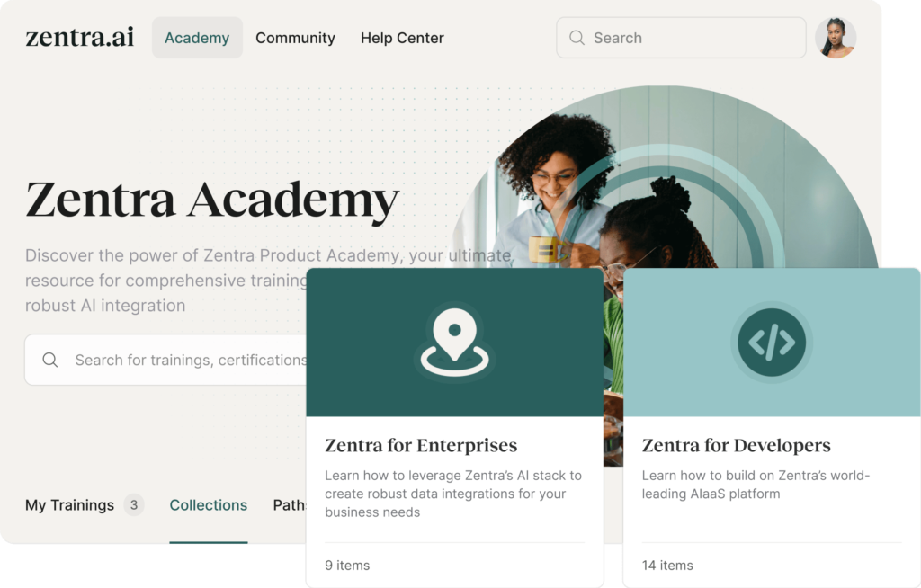This screenshot has height=588, width=921.
Task: Click the magnifier icon in trainings search
Action: (x=50, y=360)
